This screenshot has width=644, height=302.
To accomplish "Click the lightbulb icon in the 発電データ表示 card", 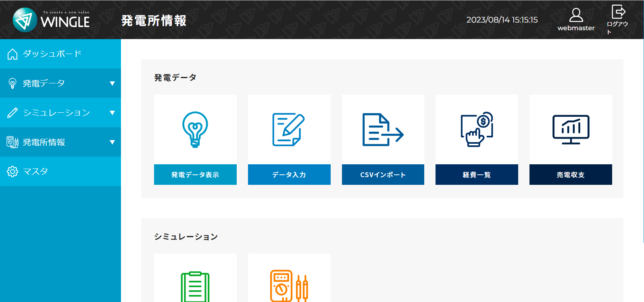I will point(195,129).
